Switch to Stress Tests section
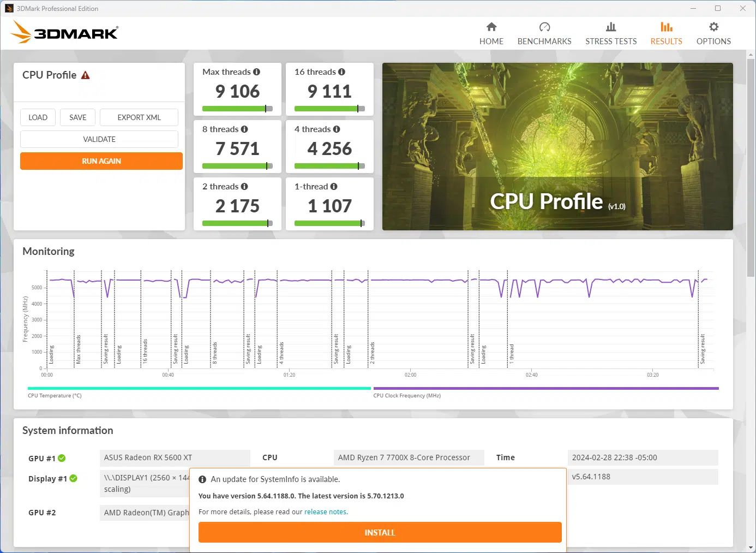The image size is (756, 553). 610,34
